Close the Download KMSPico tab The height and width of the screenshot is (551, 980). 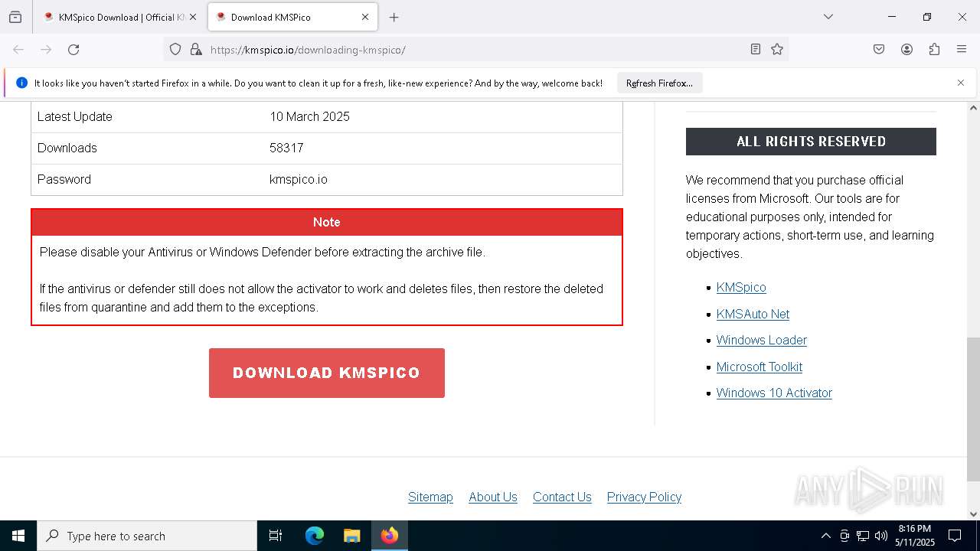tap(365, 17)
